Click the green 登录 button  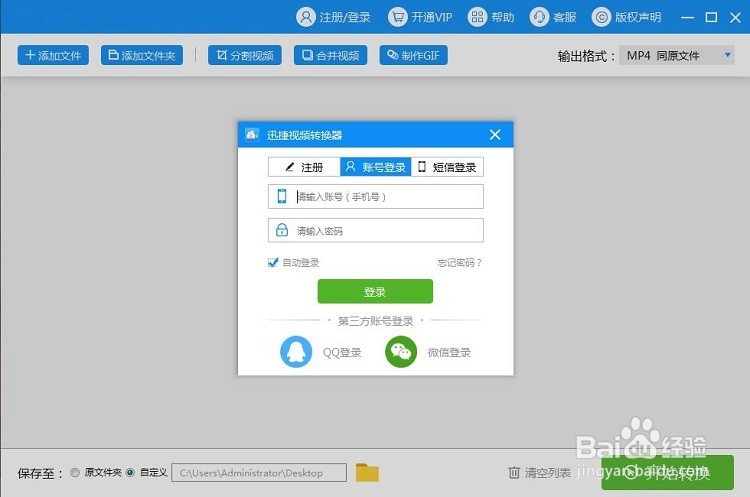point(375,291)
